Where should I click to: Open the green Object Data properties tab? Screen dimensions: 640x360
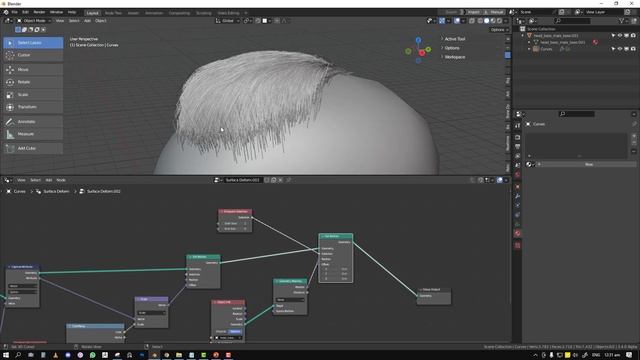tap(518, 224)
